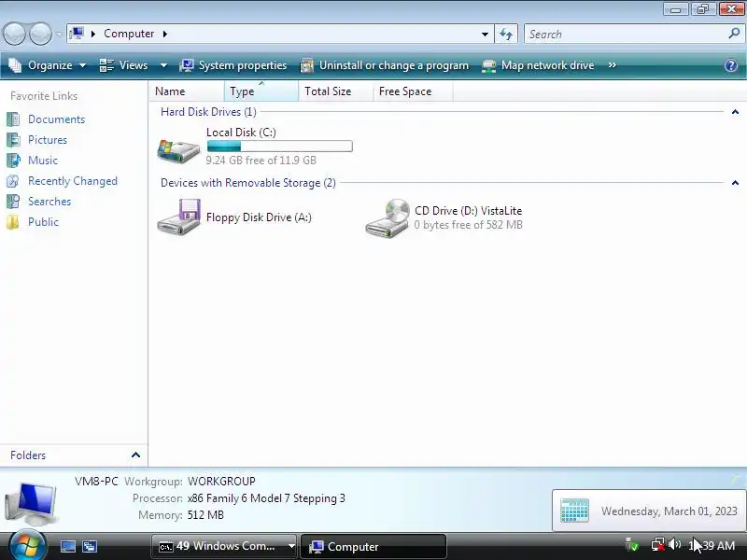
Task: Sort by the Name column header
Action: 187,91
